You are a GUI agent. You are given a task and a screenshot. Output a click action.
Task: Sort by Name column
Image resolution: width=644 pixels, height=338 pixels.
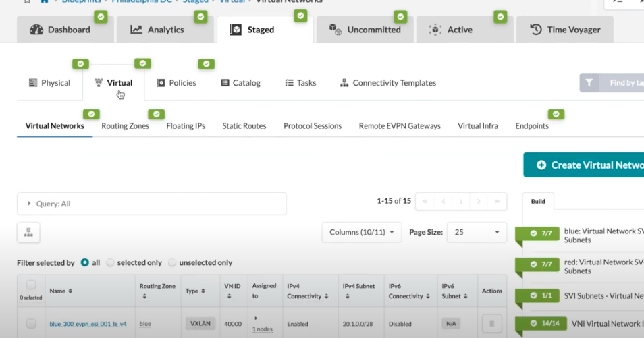click(61, 291)
